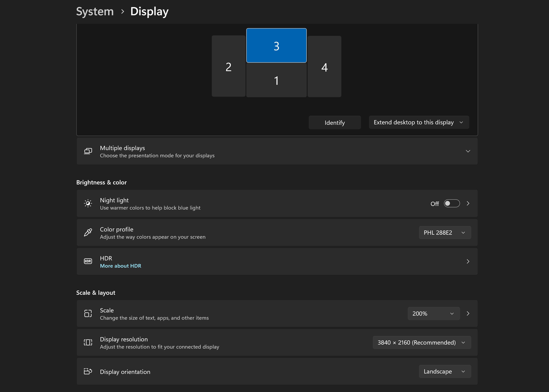Go back to System settings breadcrumb
The width and height of the screenshot is (549, 392).
(x=95, y=11)
